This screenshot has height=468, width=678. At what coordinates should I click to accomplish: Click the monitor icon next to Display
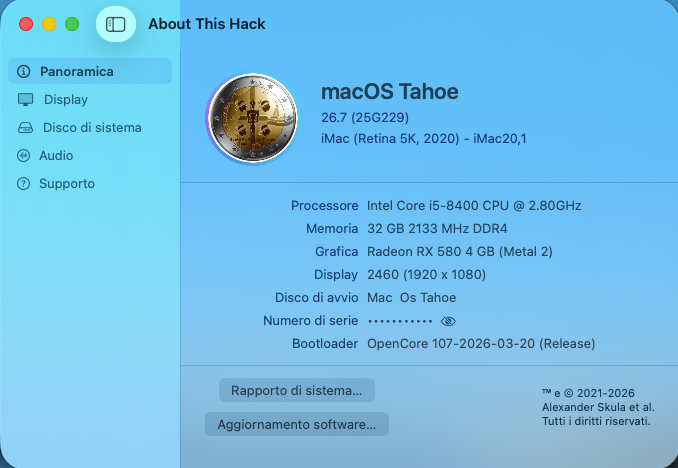(26, 99)
